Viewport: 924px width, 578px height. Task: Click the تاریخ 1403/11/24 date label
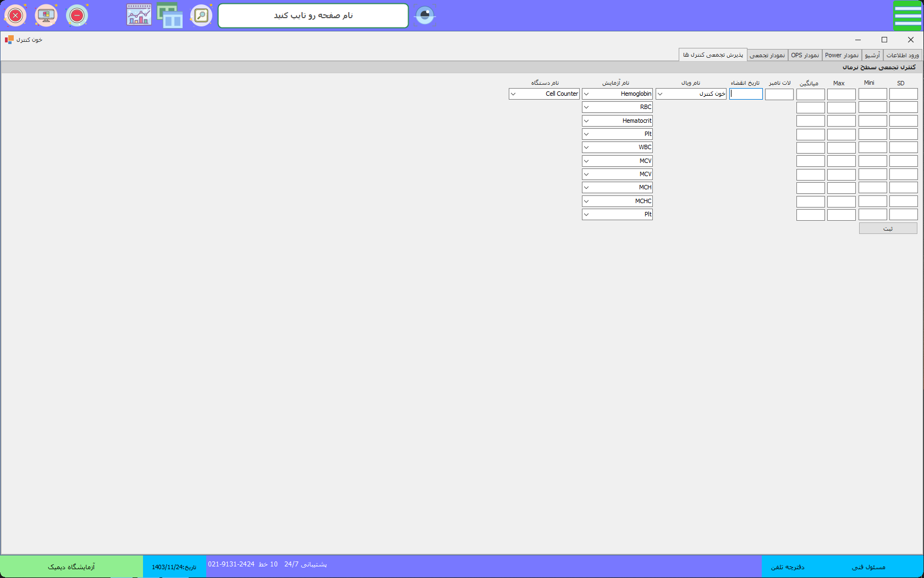pos(174,566)
